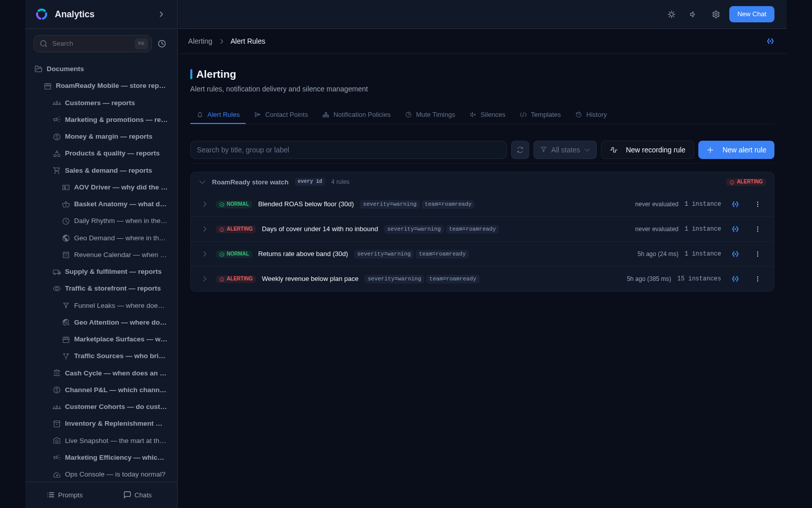This screenshot has height=508, width=812.
Task: Expand the Analytics sidebar chevron
Action: tap(161, 14)
